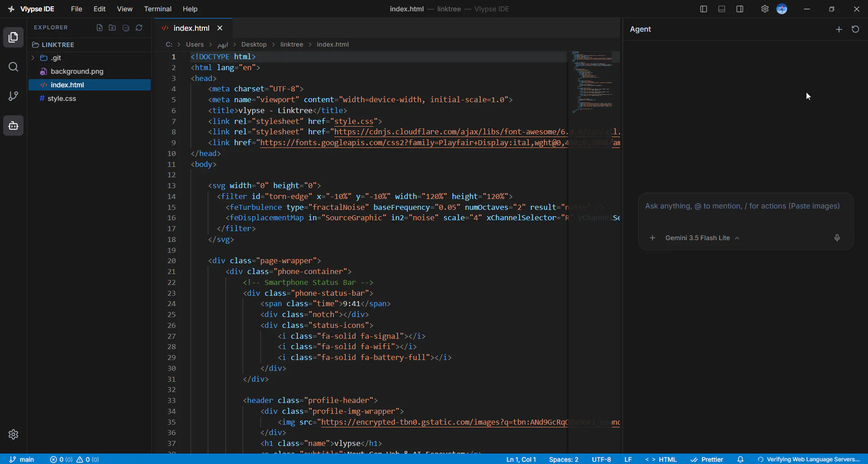The width and height of the screenshot is (868, 464).
Task: Click the Agent panel heading
Action: pos(640,29)
